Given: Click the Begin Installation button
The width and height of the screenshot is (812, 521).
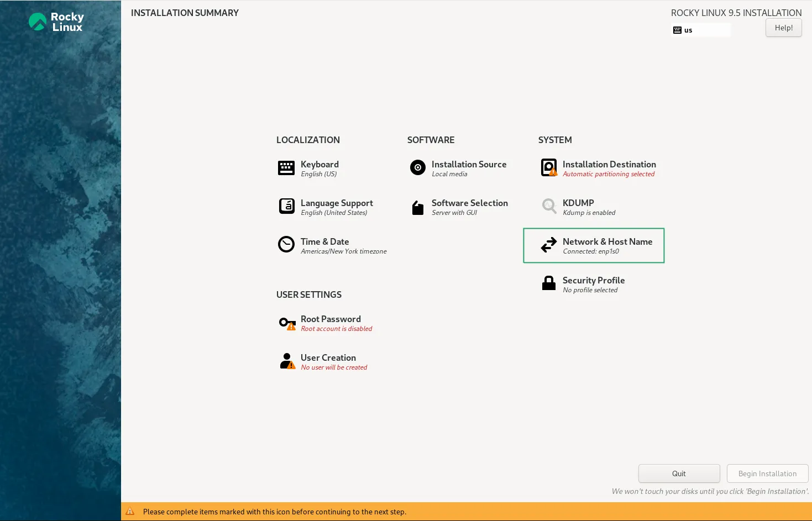Looking at the screenshot, I should point(768,473).
